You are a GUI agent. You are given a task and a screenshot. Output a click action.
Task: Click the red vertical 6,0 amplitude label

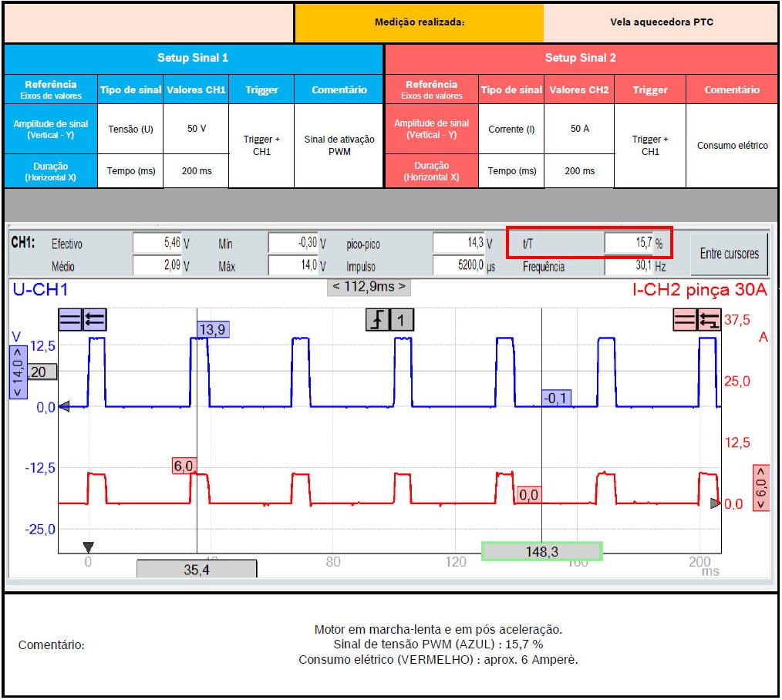(761, 487)
